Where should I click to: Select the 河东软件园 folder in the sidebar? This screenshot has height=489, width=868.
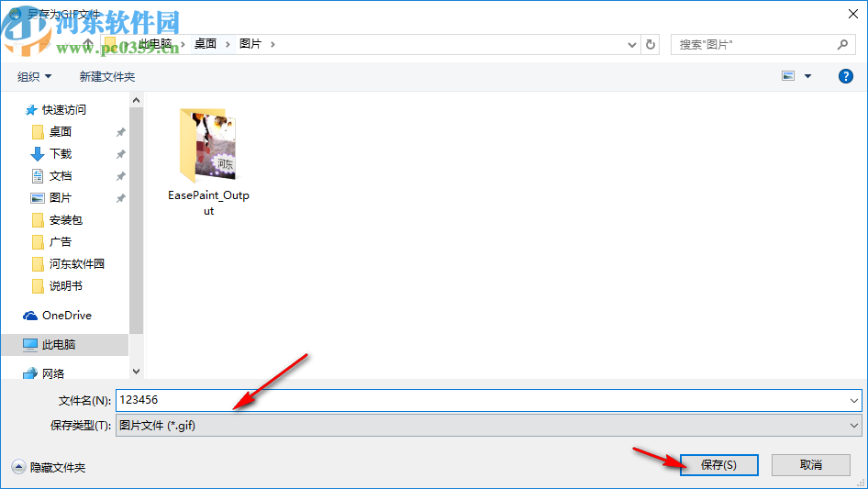click(x=76, y=263)
